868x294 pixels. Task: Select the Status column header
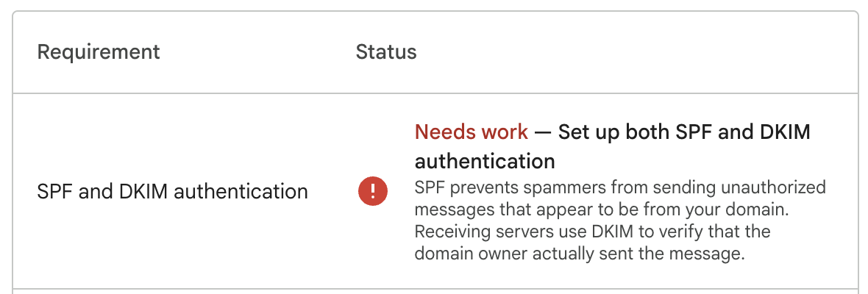pos(386,52)
